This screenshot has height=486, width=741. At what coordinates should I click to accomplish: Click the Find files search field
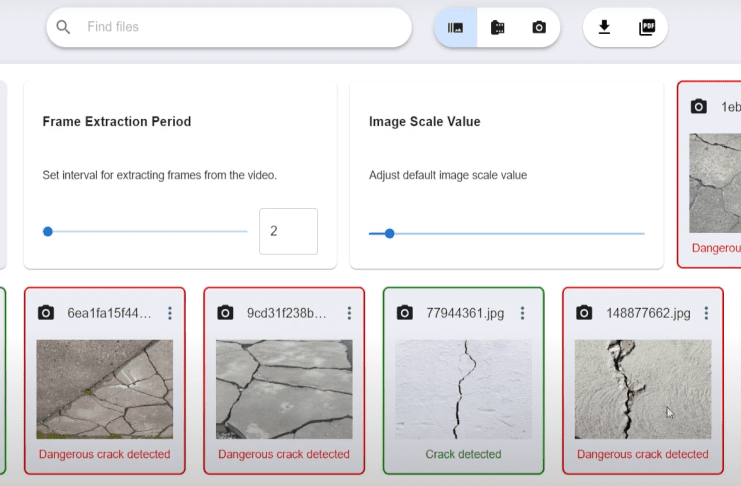click(x=240, y=27)
